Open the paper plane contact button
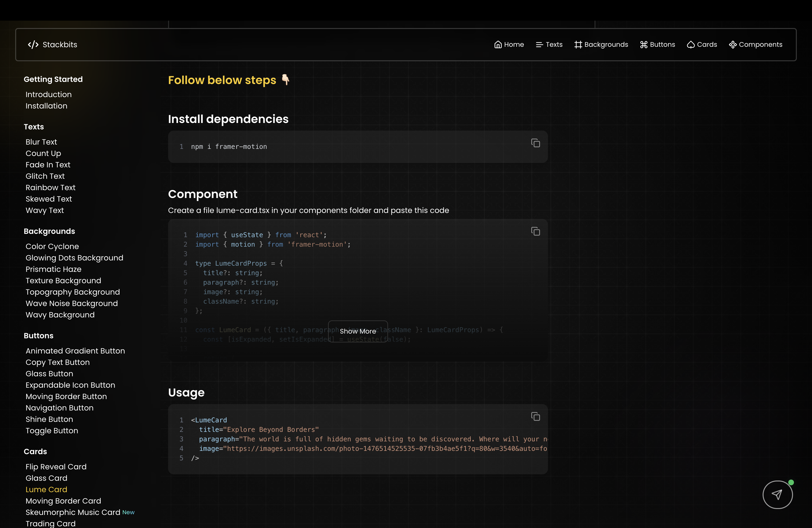Viewport: 812px width, 528px height. click(777, 495)
